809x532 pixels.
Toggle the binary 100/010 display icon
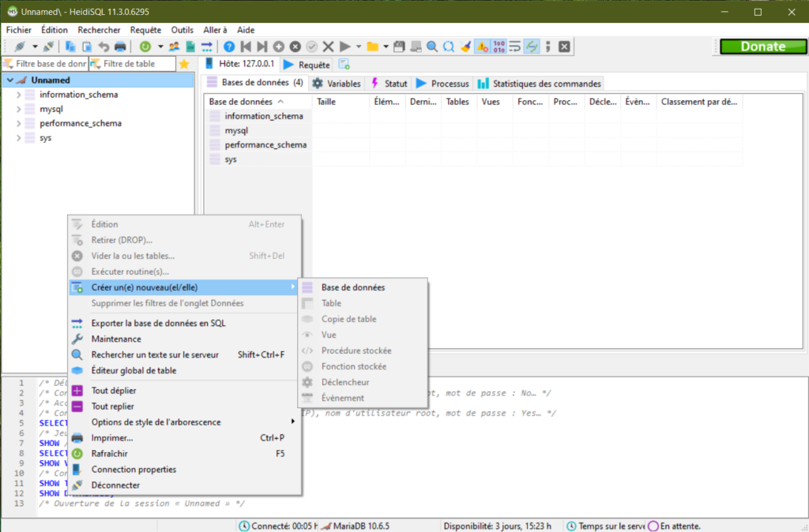pos(499,47)
